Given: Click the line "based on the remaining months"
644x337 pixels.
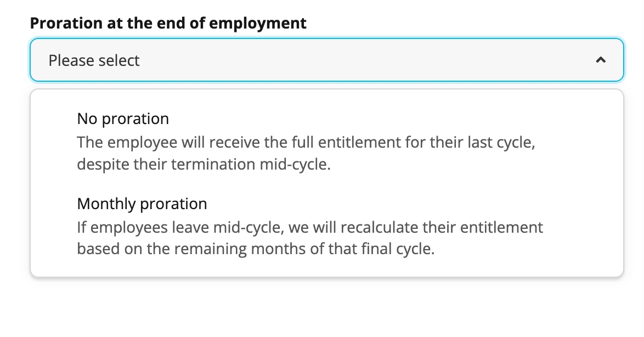Looking at the screenshot, I should tap(256, 249).
